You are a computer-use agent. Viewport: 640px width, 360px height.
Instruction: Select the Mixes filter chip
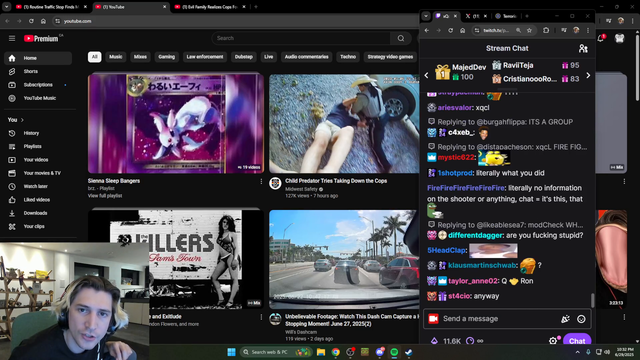[140, 57]
